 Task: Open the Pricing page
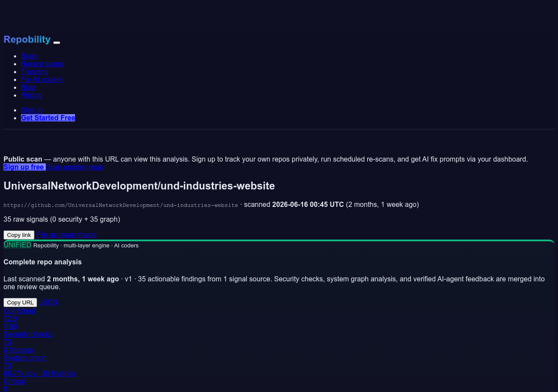[31, 95]
